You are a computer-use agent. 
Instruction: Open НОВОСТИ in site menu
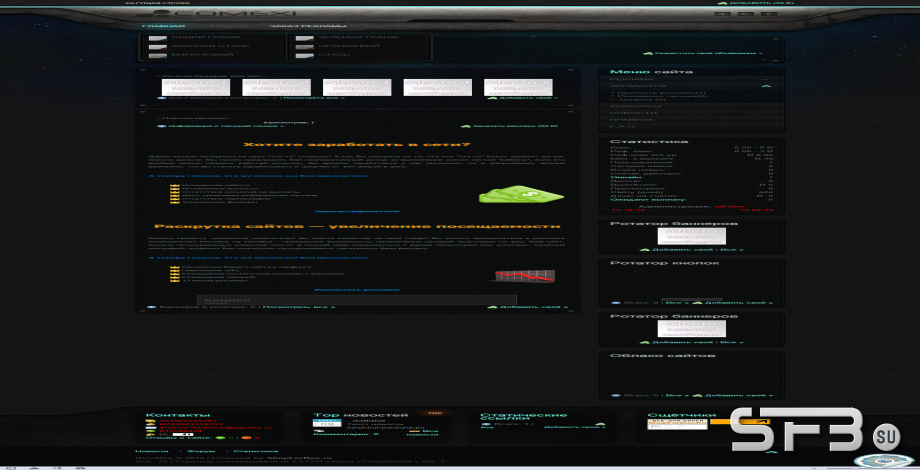pos(691,113)
